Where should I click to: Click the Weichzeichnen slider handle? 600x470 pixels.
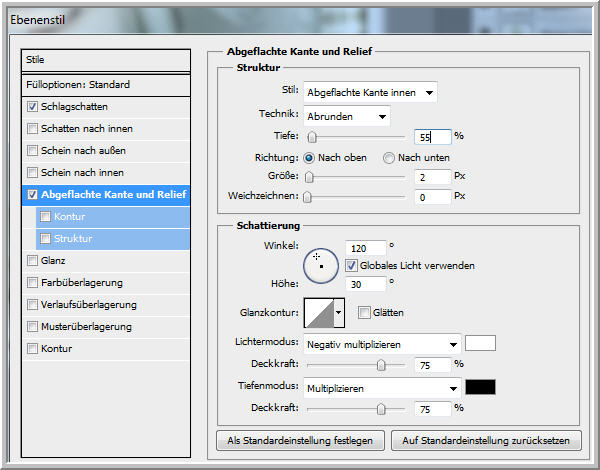click(x=308, y=197)
